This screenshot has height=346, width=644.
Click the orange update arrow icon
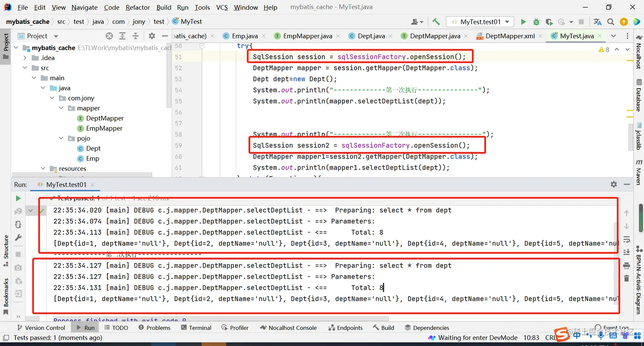click(624, 22)
